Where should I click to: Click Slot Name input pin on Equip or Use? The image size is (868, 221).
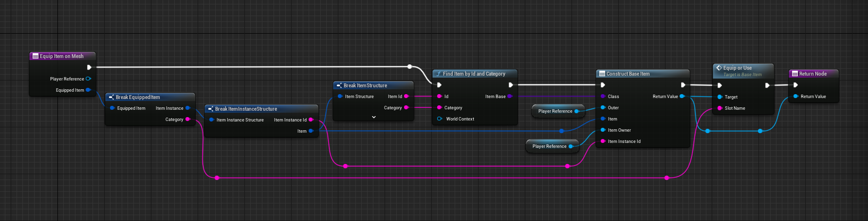click(x=720, y=108)
